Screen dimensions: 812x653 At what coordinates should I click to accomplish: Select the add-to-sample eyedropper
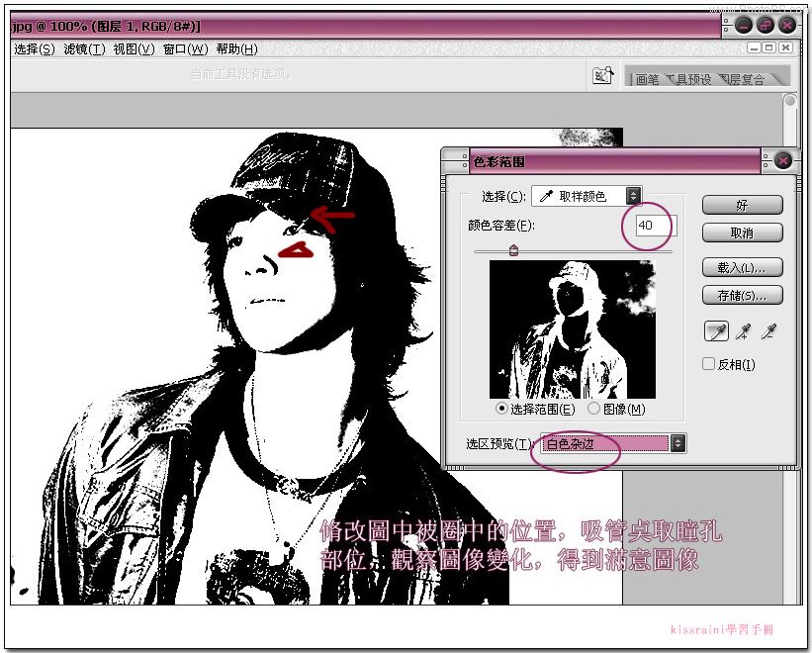pyautogui.click(x=744, y=331)
